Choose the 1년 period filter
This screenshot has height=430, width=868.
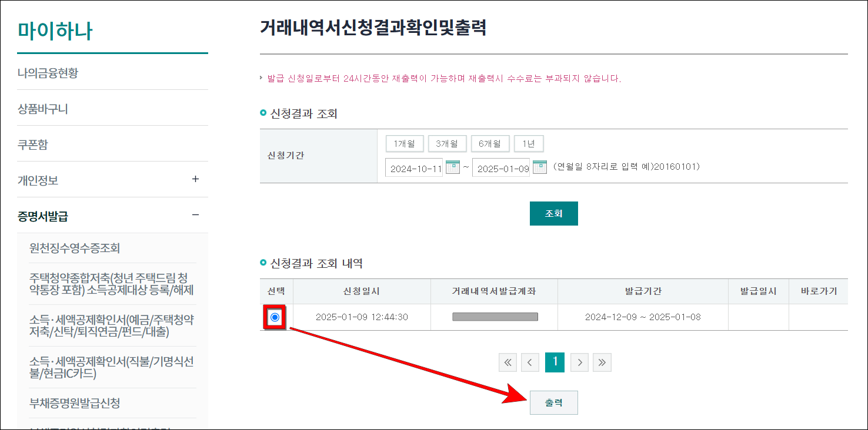coord(528,143)
